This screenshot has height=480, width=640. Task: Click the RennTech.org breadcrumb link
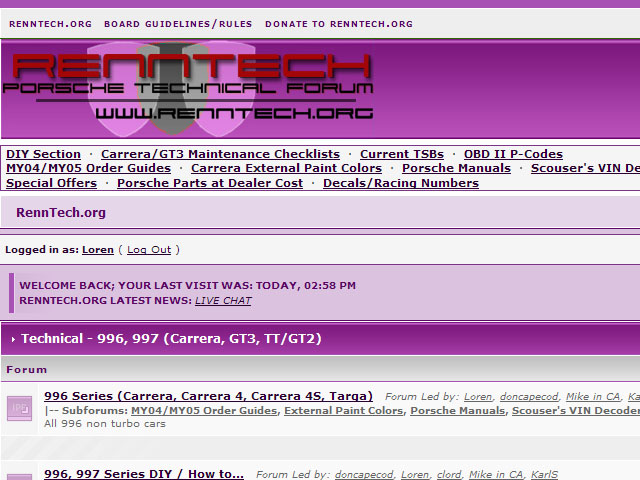61,213
